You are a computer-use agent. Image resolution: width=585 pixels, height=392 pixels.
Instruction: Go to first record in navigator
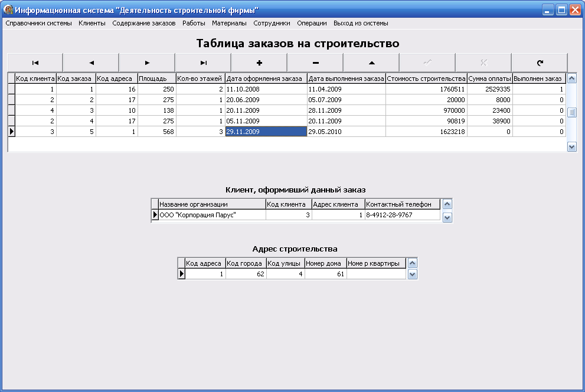[x=35, y=63]
